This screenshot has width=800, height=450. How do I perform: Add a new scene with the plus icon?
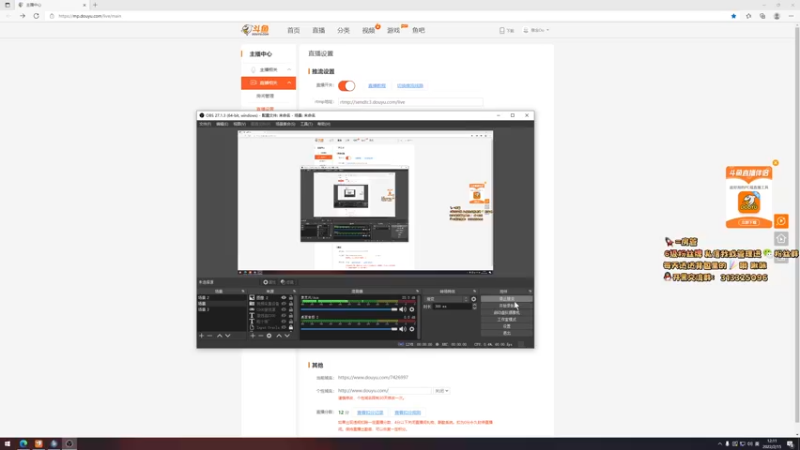202,336
